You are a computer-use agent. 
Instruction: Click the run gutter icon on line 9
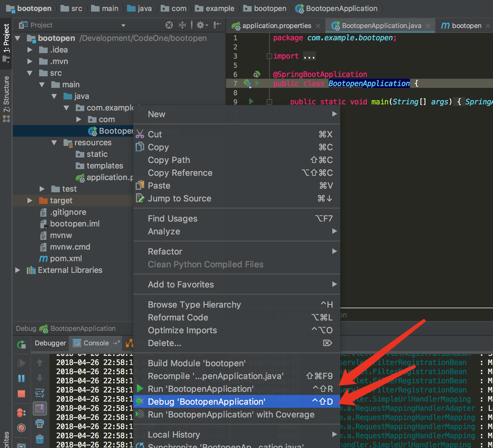click(x=251, y=101)
